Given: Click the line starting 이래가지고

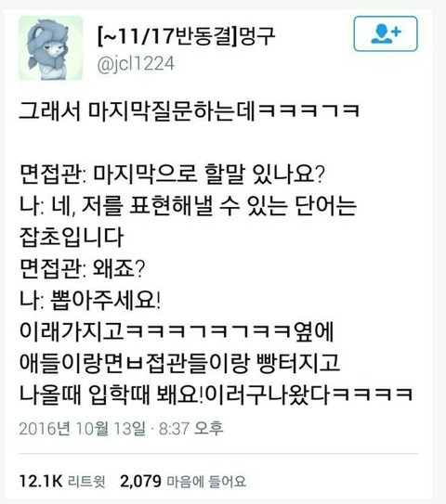Looking at the screenshot, I should [177, 331].
